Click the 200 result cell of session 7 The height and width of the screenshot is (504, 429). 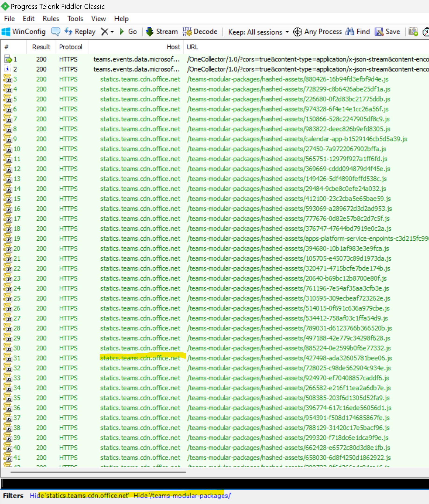[x=41, y=119]
